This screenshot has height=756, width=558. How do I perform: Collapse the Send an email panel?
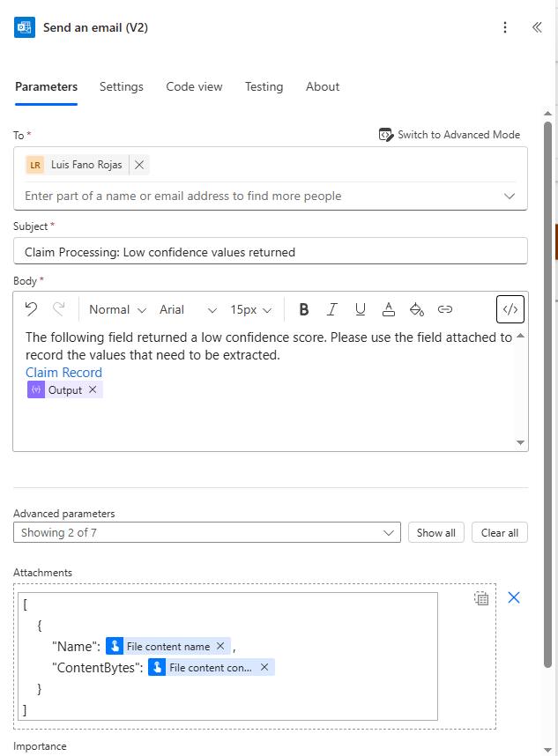[537, 27]
